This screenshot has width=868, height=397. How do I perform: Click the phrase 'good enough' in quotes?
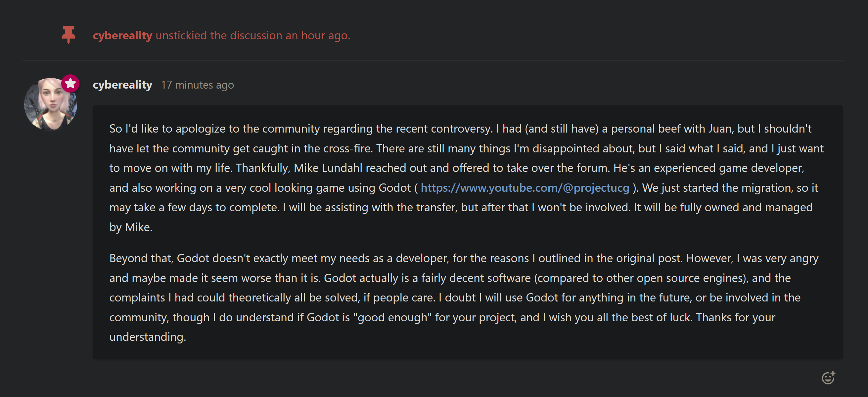(392, 317)
